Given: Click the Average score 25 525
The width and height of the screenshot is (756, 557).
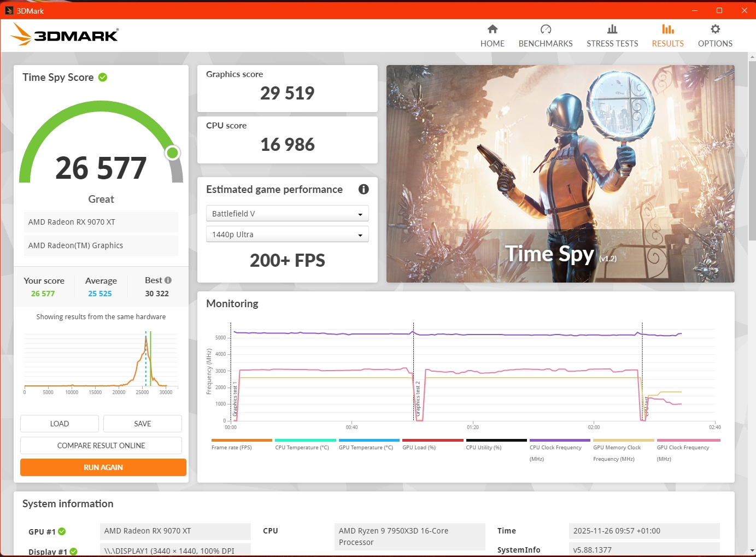Looking at the screenshot, I should [x=100, y=294].
